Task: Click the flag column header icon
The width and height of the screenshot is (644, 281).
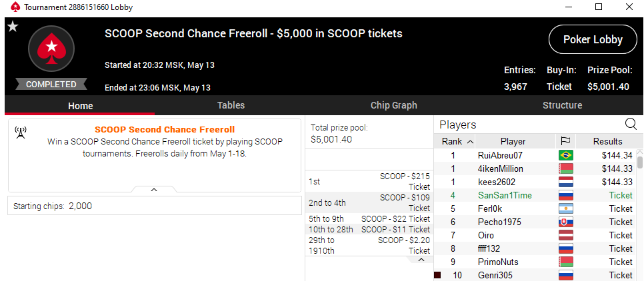Action: coord(565,142)
